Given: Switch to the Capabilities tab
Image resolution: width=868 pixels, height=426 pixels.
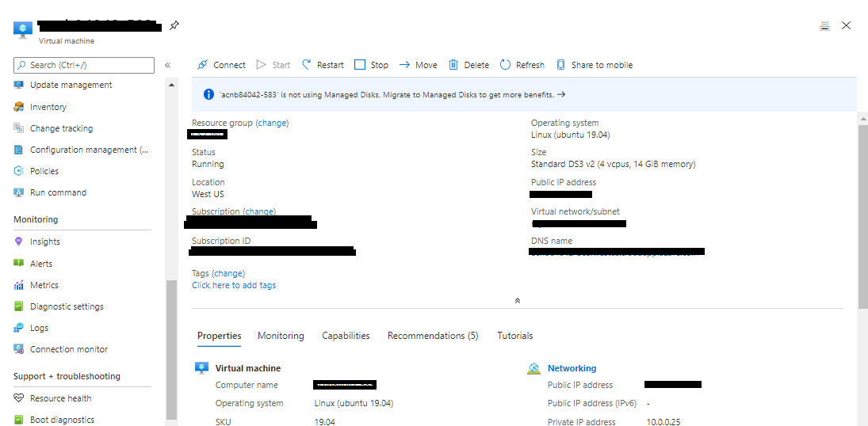Looking at the screenshot, I should (x=346, y=336).
